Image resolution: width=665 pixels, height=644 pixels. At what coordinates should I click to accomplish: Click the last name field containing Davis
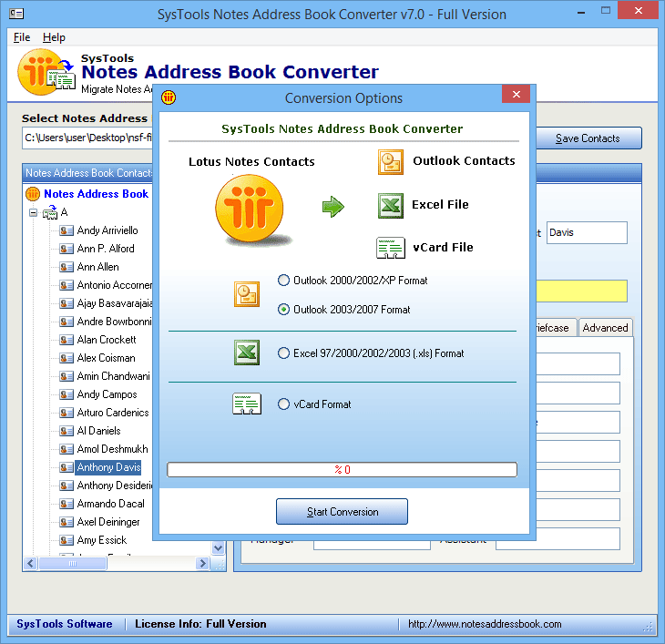(x=587, y=233)
